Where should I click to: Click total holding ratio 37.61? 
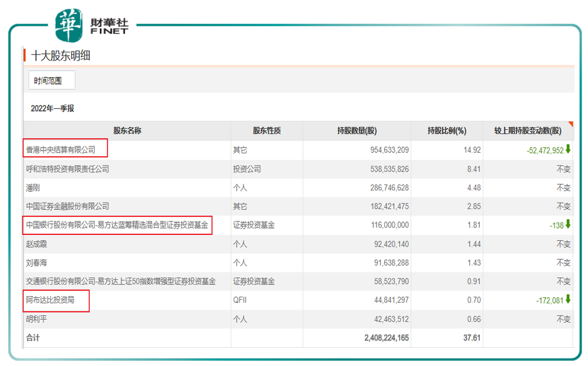472,338
